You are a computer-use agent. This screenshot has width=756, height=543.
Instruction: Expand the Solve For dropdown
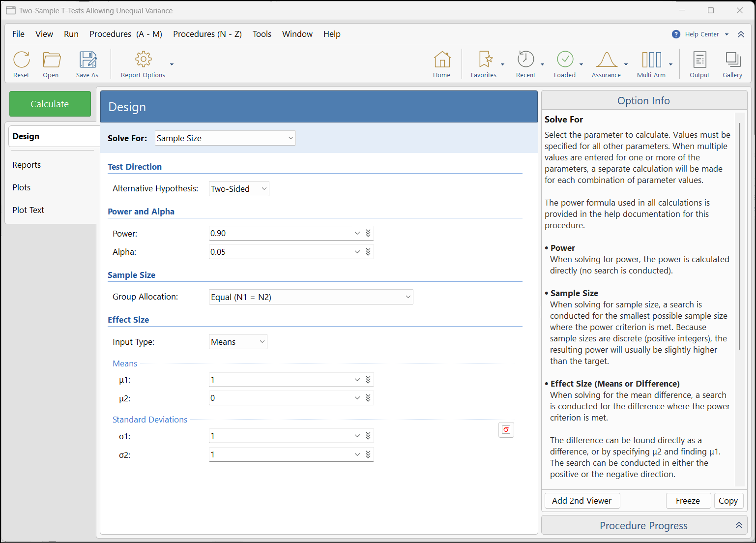click(x=225, y=138)
